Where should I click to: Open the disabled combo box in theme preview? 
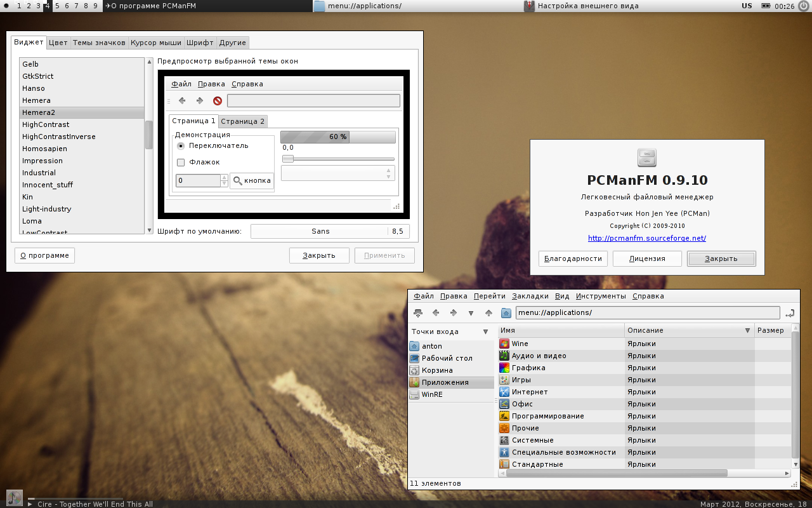point(338,173)
